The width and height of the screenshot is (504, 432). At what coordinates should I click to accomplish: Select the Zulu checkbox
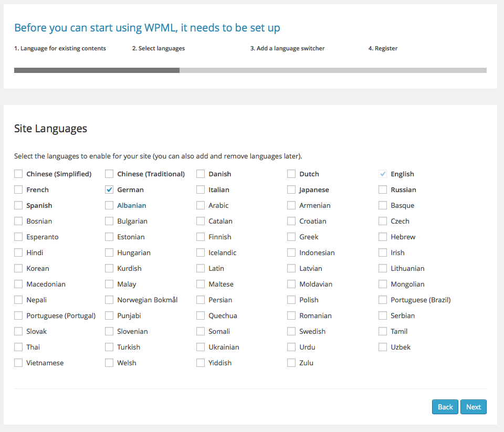291,363
